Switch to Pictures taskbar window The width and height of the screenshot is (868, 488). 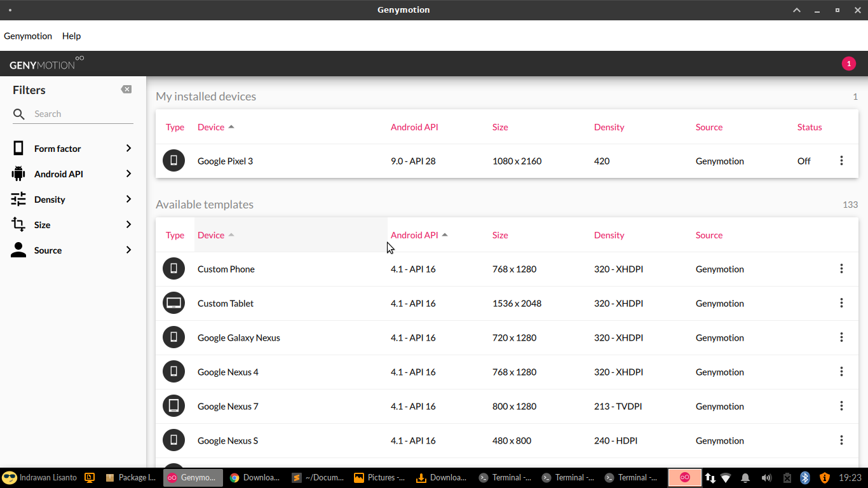(380, 478)
